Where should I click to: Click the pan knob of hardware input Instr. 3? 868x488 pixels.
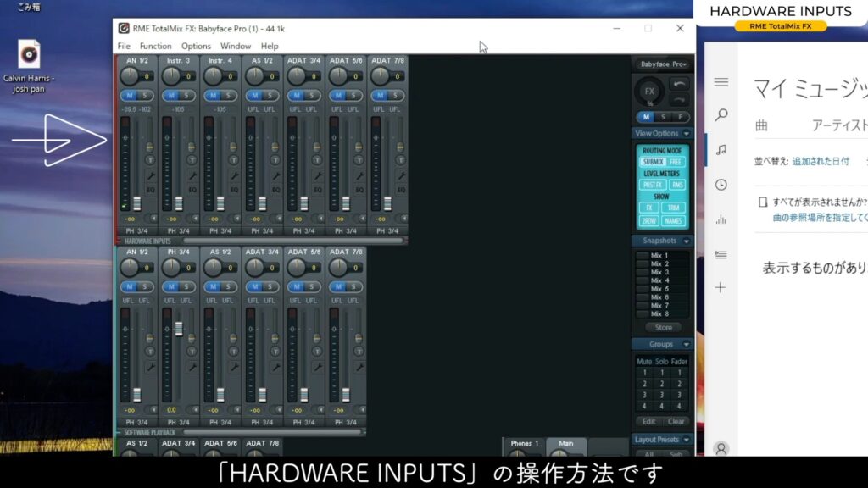click(171, 76)
